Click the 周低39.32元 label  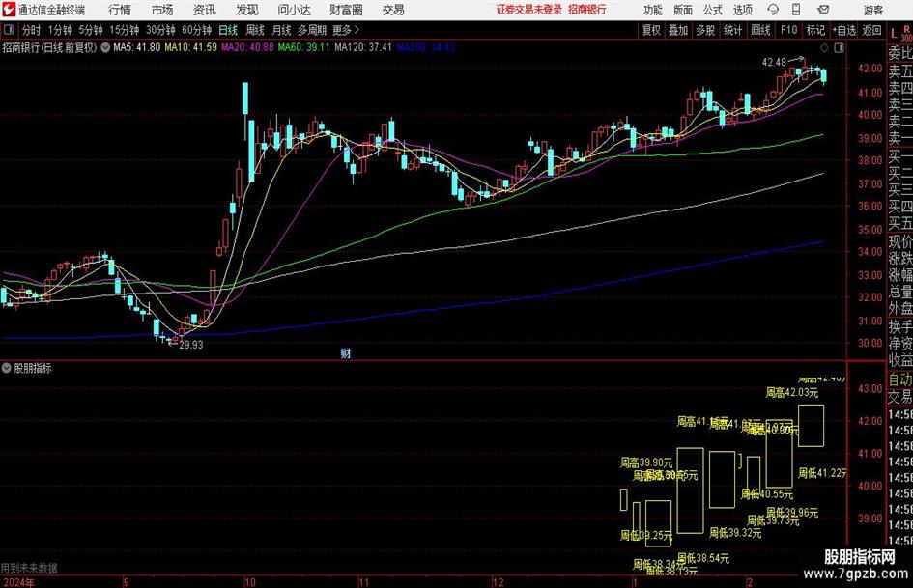coord(735,533)
